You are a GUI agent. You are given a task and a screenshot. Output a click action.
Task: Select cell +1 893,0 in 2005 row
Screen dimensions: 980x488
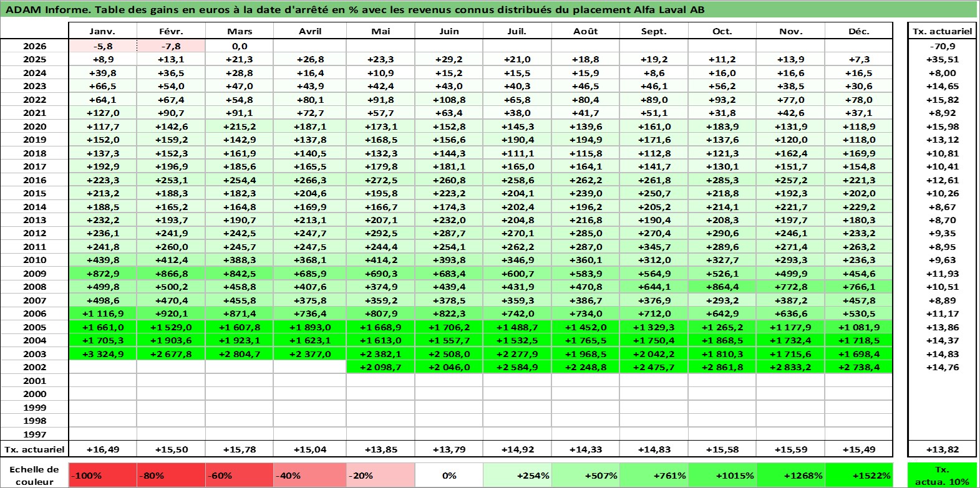point(310,327)
